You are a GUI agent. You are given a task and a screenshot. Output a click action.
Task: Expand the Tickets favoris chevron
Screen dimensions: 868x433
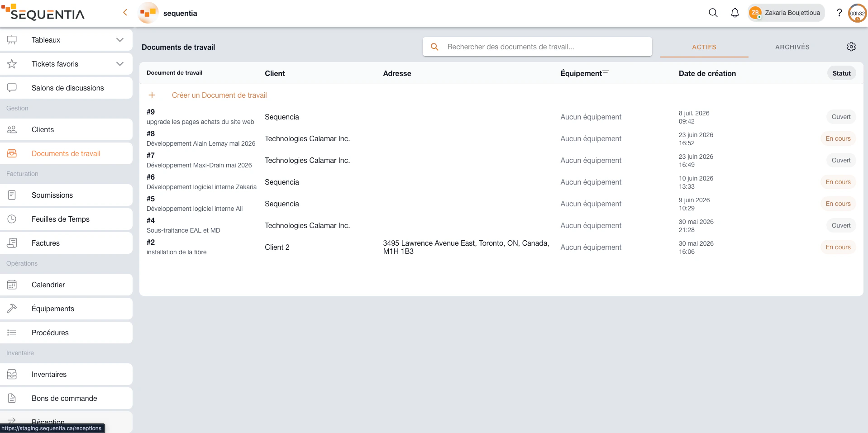[x=120, y=64]
